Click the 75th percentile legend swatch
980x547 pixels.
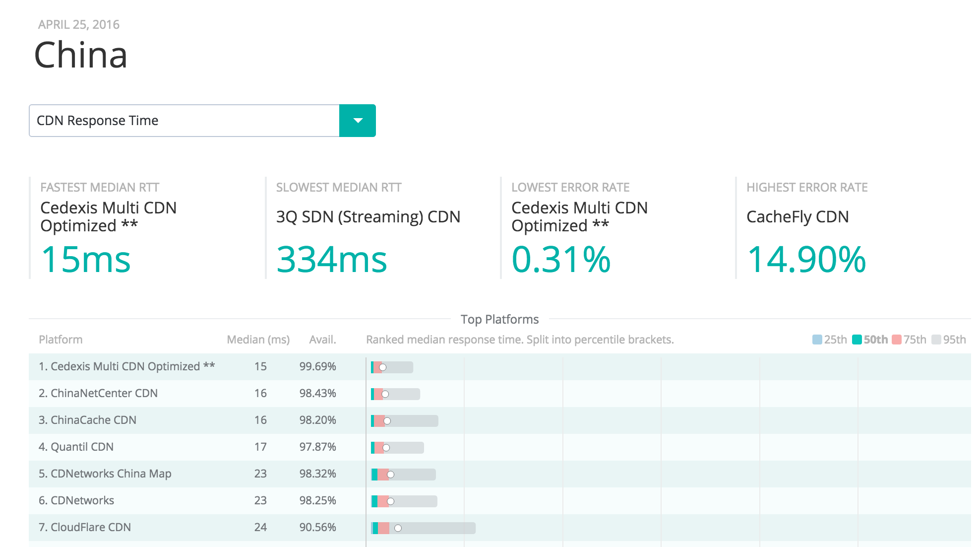[x=896, y=340]
